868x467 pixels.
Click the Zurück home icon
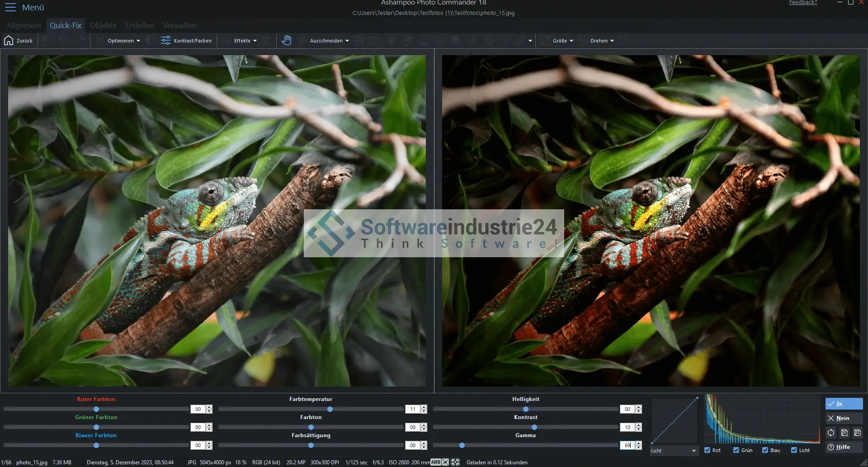coord(9,41)
